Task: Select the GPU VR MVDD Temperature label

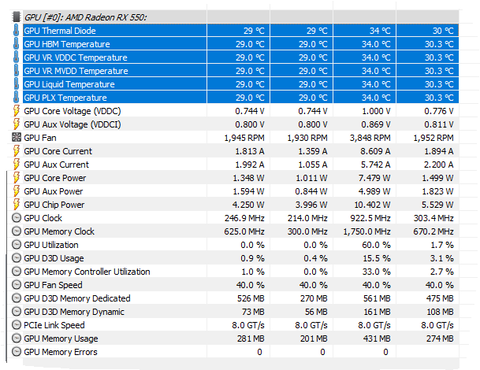Action: (x=76, y=71)
